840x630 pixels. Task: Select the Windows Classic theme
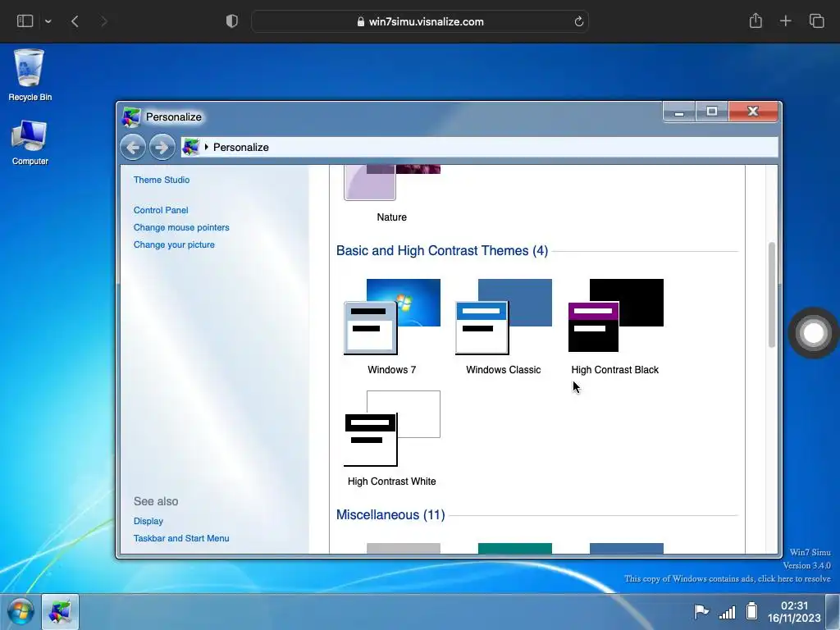point(503,326)
